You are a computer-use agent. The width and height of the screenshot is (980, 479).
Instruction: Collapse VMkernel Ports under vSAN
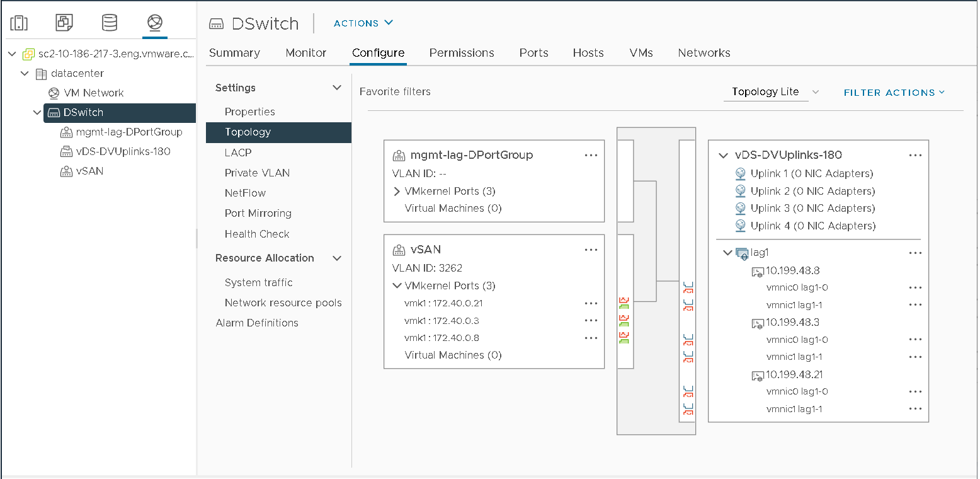tap(397, 286)
